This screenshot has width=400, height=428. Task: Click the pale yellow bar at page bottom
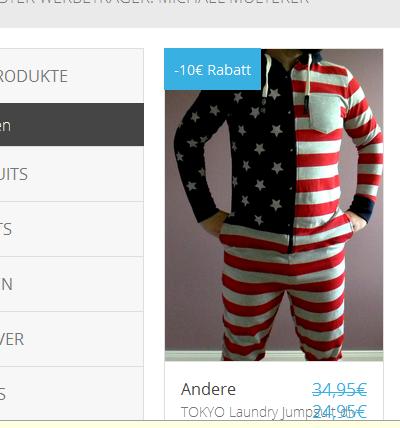(x=200, y=424)
